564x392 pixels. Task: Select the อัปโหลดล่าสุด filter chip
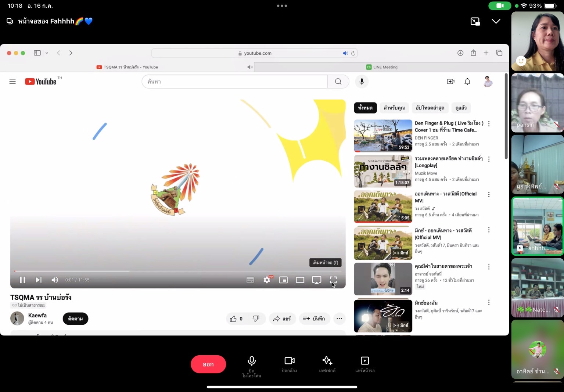[430, 108]
